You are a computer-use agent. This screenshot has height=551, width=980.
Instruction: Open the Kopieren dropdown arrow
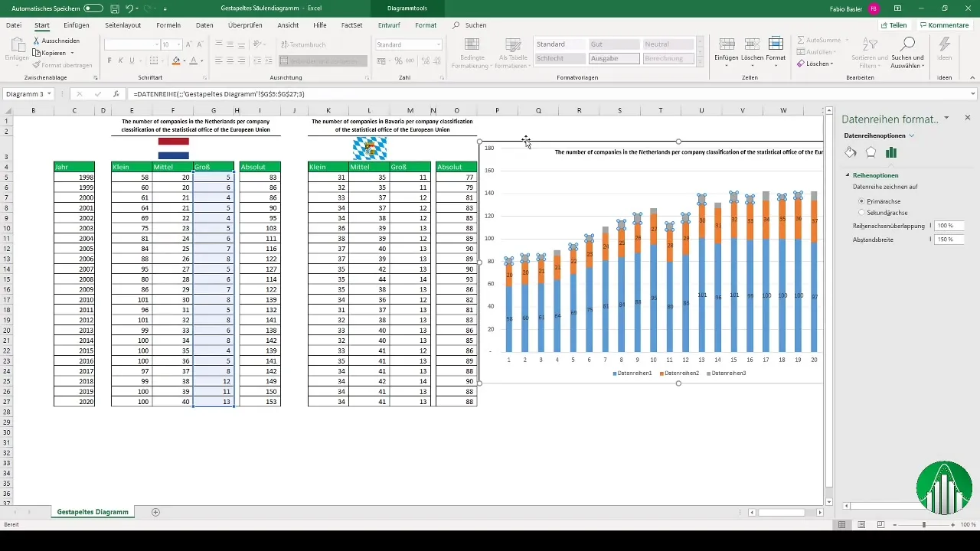click(x=72, y=53)
